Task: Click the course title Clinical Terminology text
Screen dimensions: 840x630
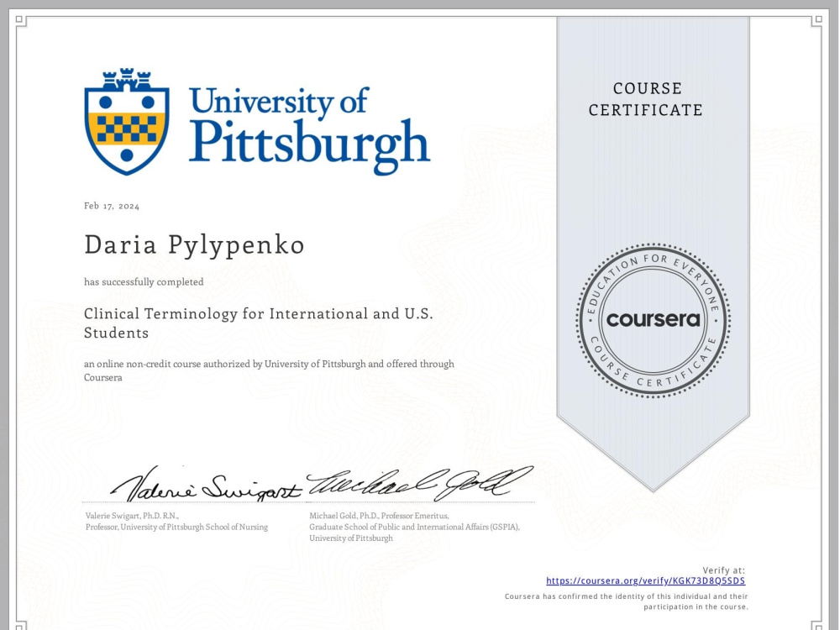Action: (258, 323)
